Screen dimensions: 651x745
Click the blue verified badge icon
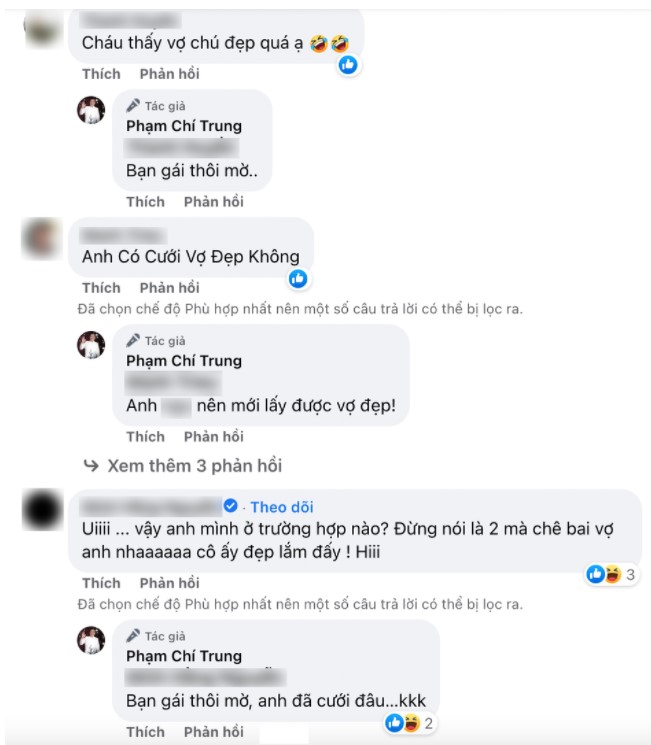[230, 506]
